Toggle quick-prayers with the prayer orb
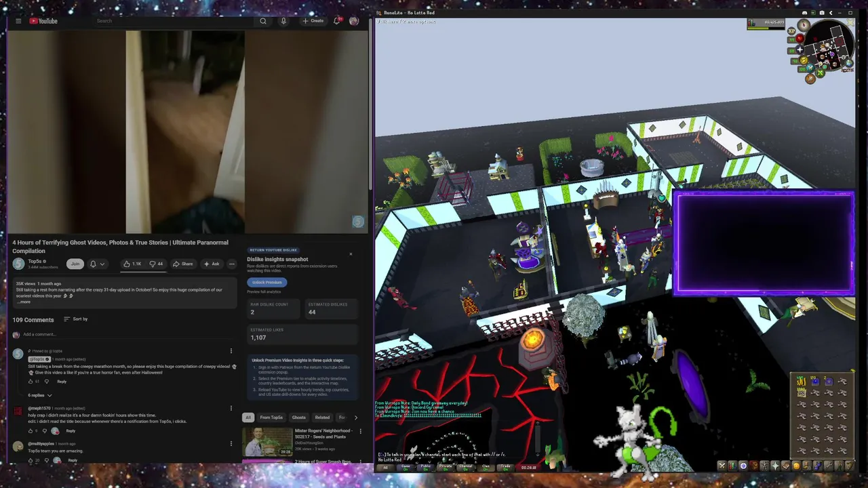Viewport: 868px width, 488px height. tap(800, 49)
